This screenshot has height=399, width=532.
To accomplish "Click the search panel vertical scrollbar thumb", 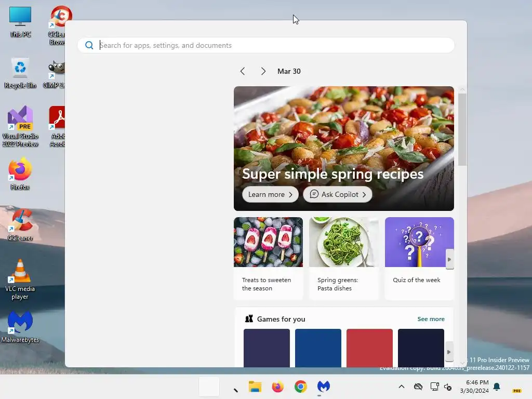I will coord(462,129).
